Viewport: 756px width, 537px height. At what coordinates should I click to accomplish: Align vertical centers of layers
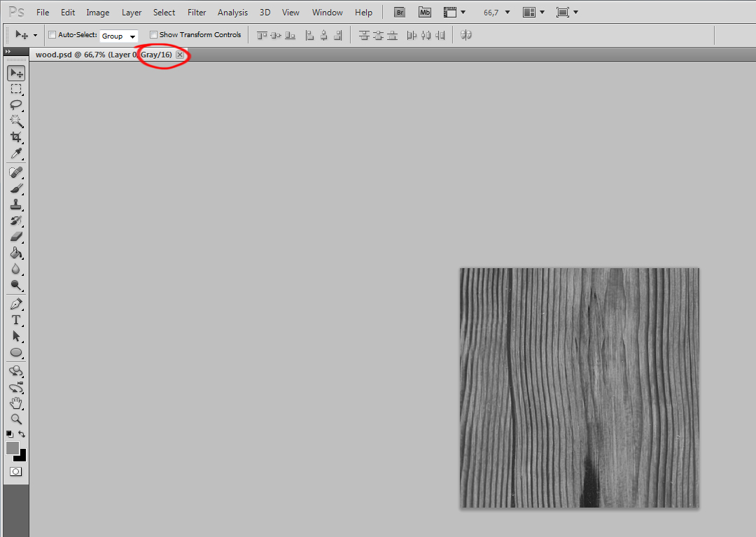[276, 35]
